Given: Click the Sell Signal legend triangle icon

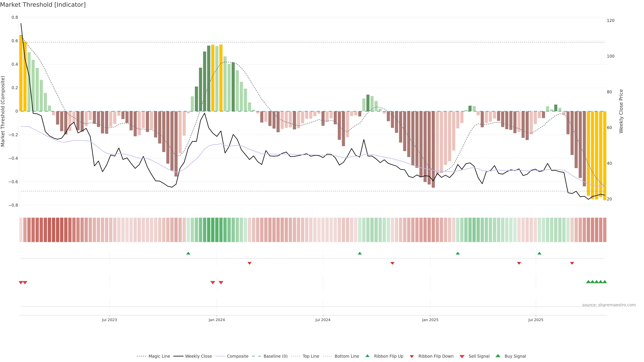Looking at the screenshot, I should click(x=462, y=356).
